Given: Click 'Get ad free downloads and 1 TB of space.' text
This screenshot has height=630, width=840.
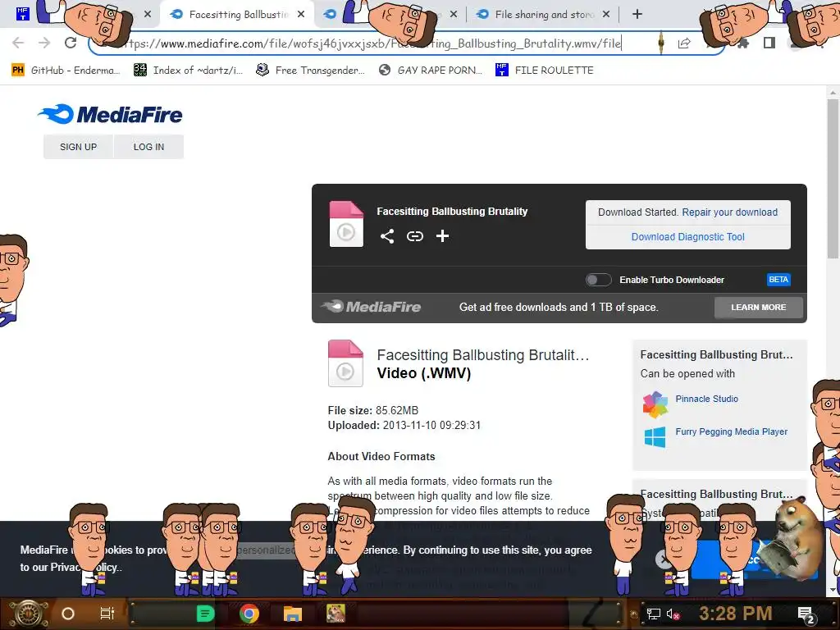Looking at the screenshot, I should tap(559, 308).
